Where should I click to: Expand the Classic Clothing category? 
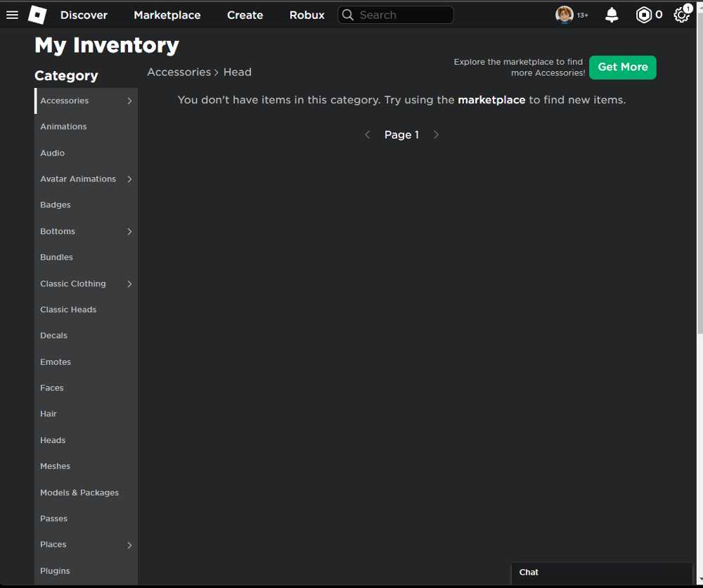(129, 284)
